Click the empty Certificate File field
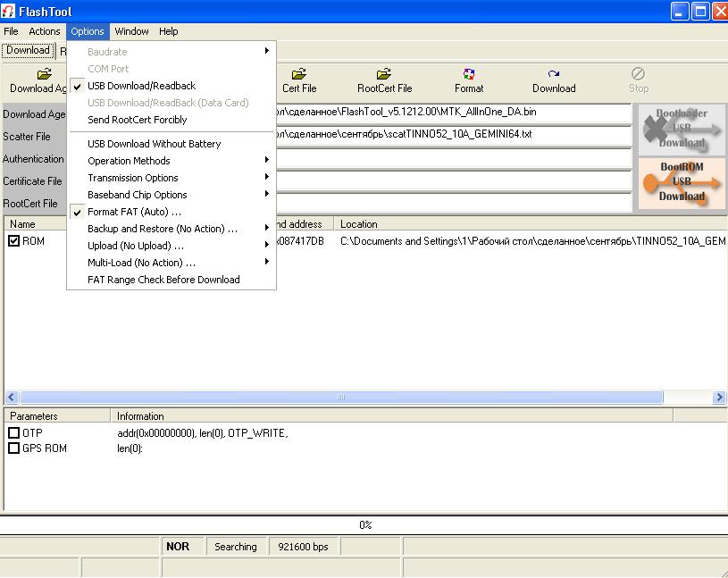 [x=454, y=180]
